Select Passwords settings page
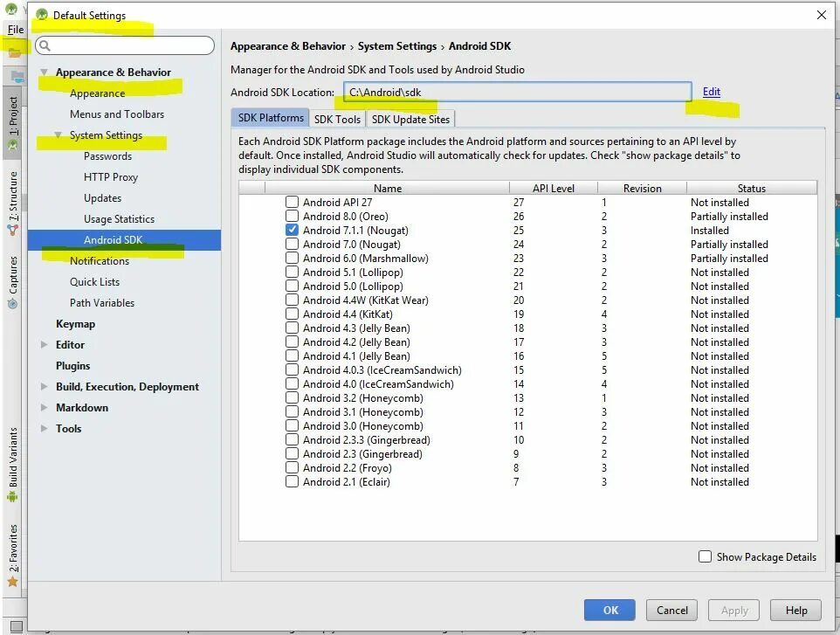 click(x=107, y=156)
